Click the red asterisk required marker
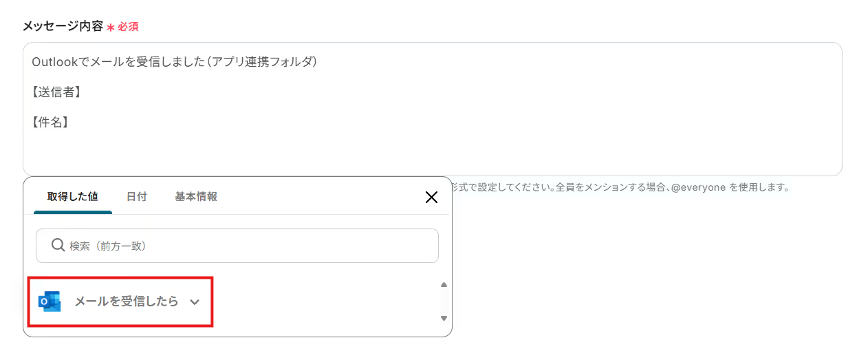 (x=110, y=28)
